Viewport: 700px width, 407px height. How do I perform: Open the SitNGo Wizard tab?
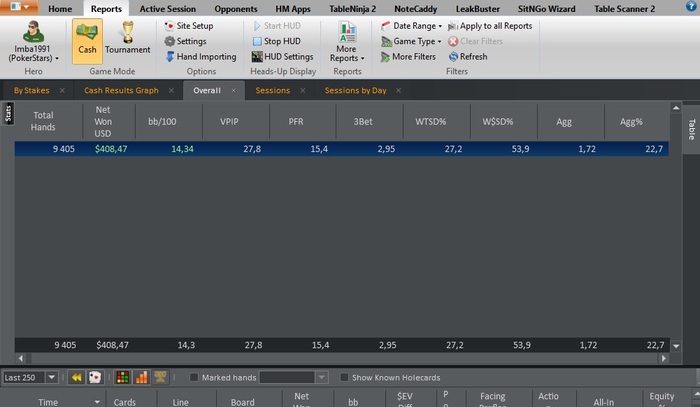(x=546, y=8)
